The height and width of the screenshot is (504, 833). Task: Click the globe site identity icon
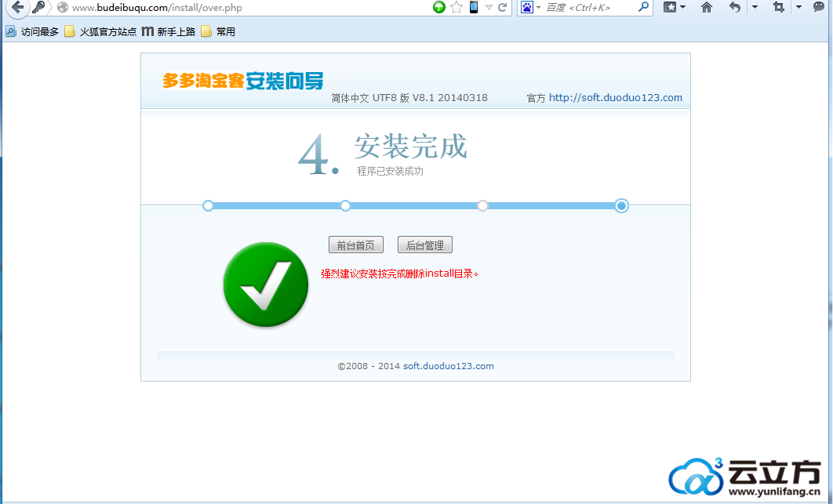click(x=63, y=7)
